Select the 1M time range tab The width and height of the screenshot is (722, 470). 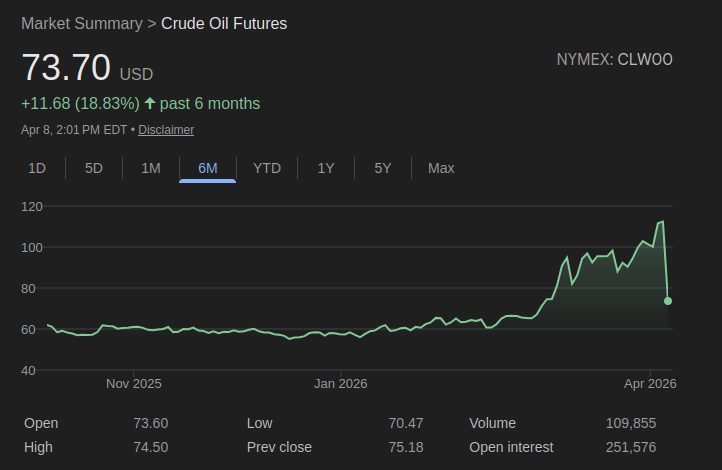tap(151, 168)
